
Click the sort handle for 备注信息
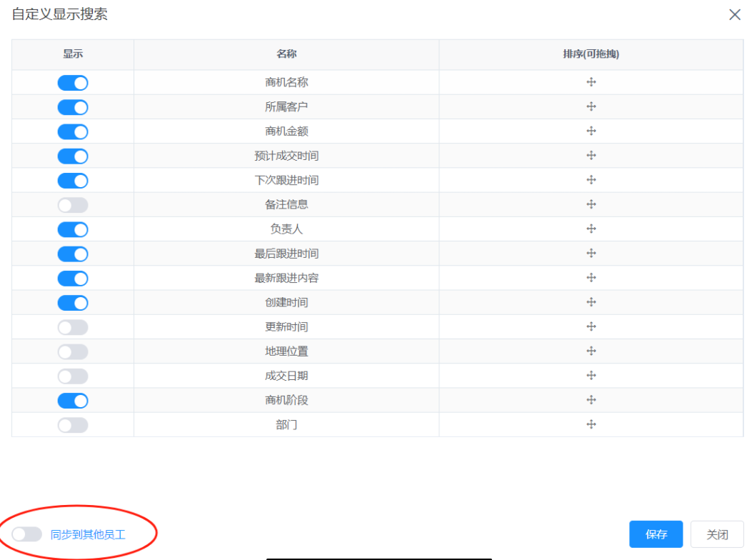coord(591,204)
